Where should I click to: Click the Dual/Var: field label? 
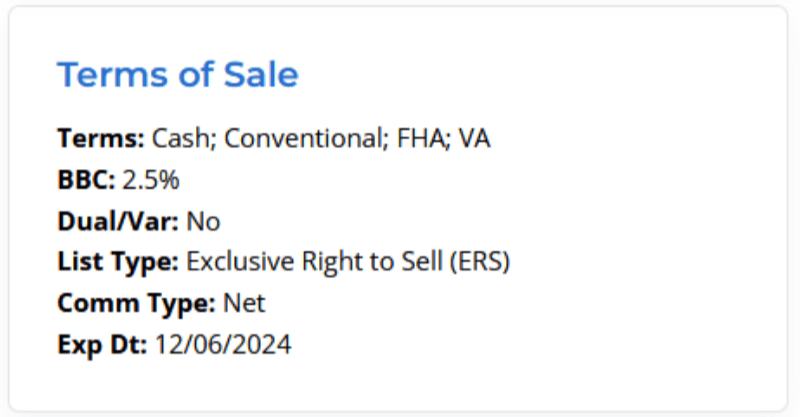point(119,221)
